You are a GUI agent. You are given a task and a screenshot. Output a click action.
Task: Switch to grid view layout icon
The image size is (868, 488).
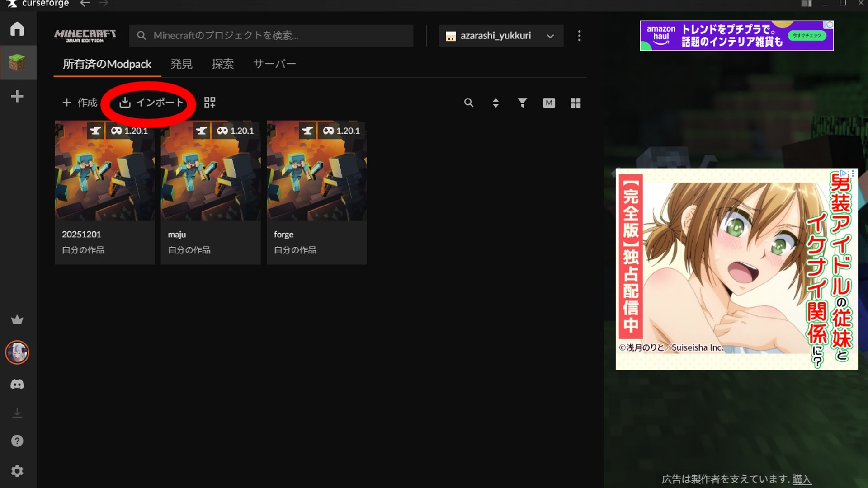tap(576, 103)
